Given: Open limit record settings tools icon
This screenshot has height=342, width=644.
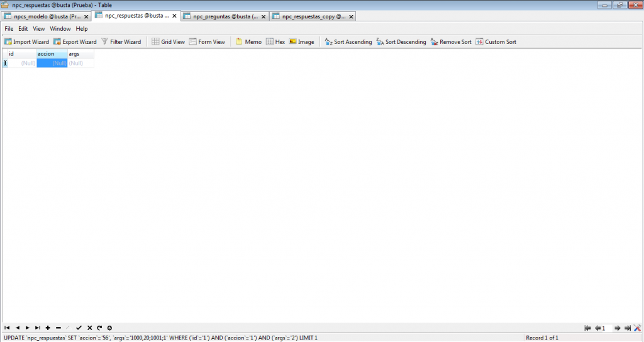Looking at the screenshot, I should click(x=638, y=328).
